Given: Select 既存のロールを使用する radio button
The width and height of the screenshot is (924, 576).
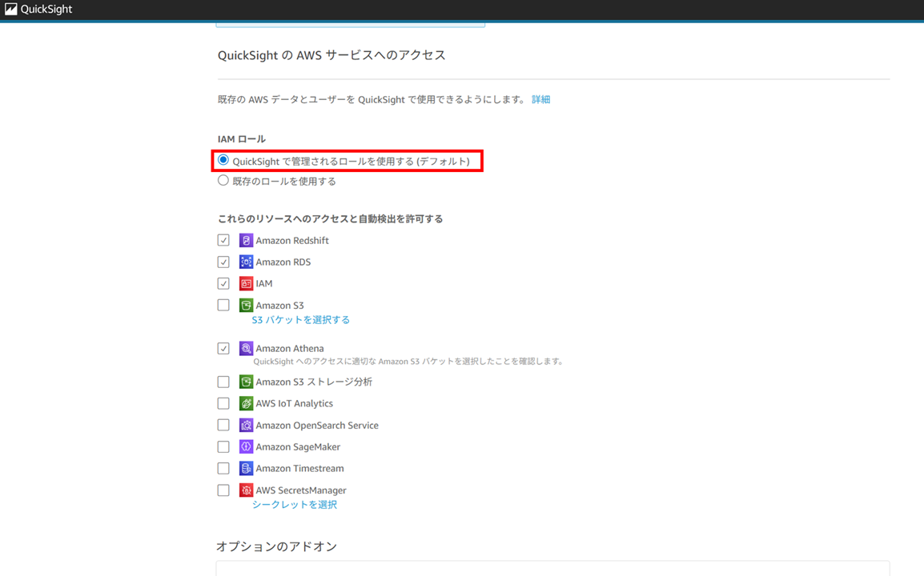Looking at the screenshot, I should (x=223, y=181).
